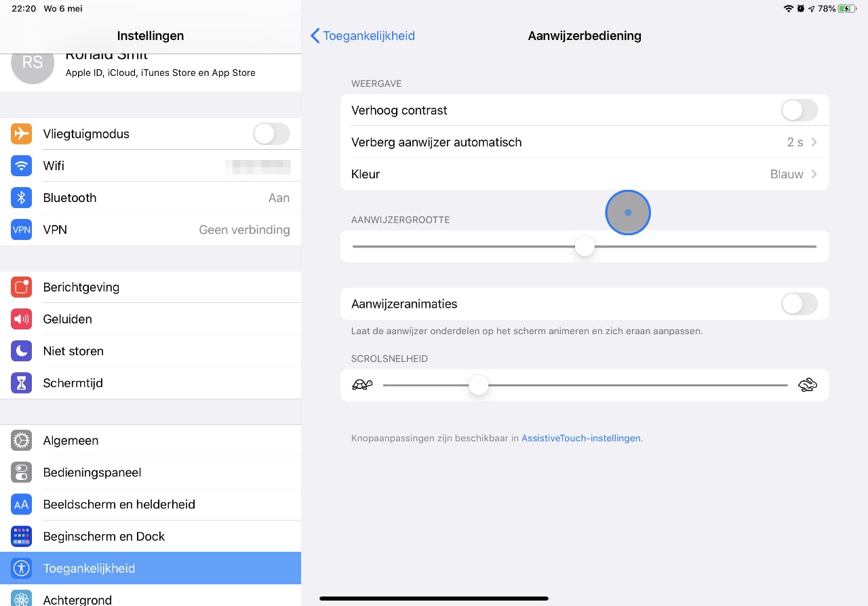Enable Verhoog contrast switch

[800, 110]
